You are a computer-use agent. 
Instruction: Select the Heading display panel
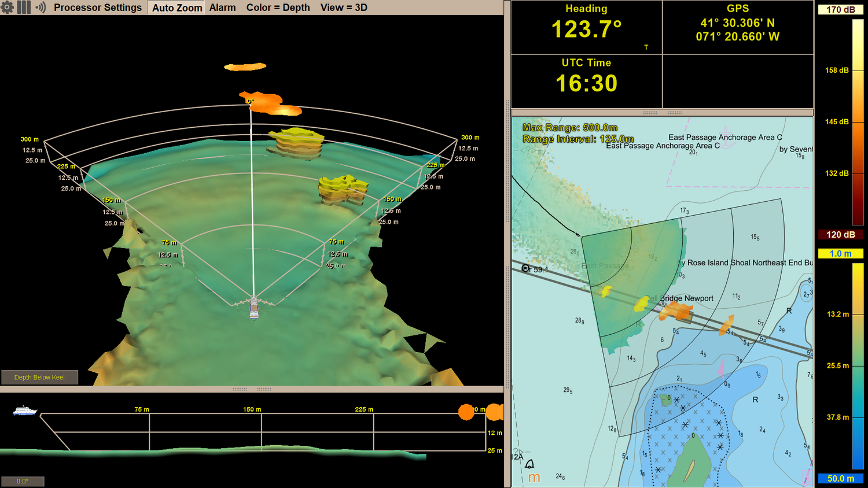pyautogui.click(x=586, y=26)
